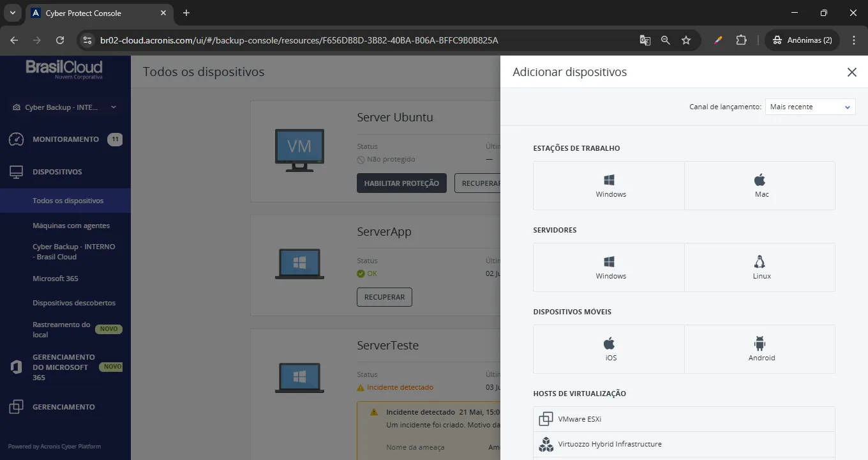Reload the page

pyautogui.click(x=60, y=40)
